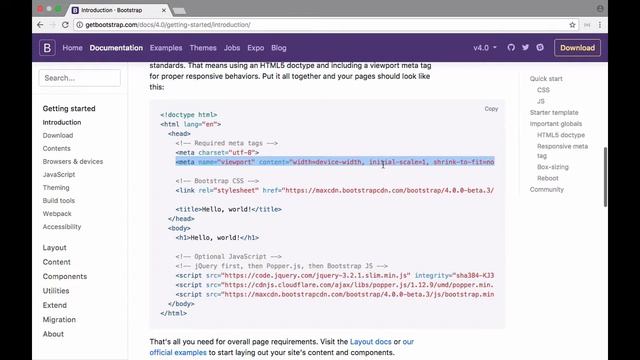Jump to JS in table of contents
Viewport: 640px width, 360px height.
coord(540,101)
